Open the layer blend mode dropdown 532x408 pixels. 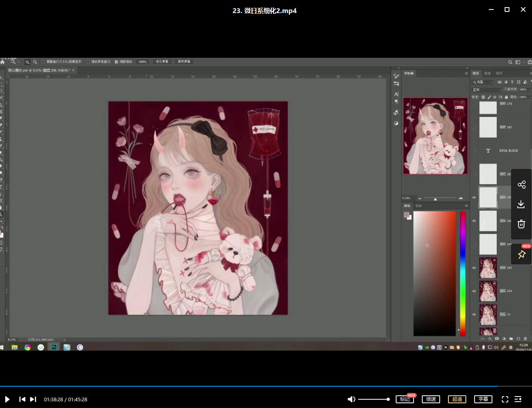click(486, 90)
